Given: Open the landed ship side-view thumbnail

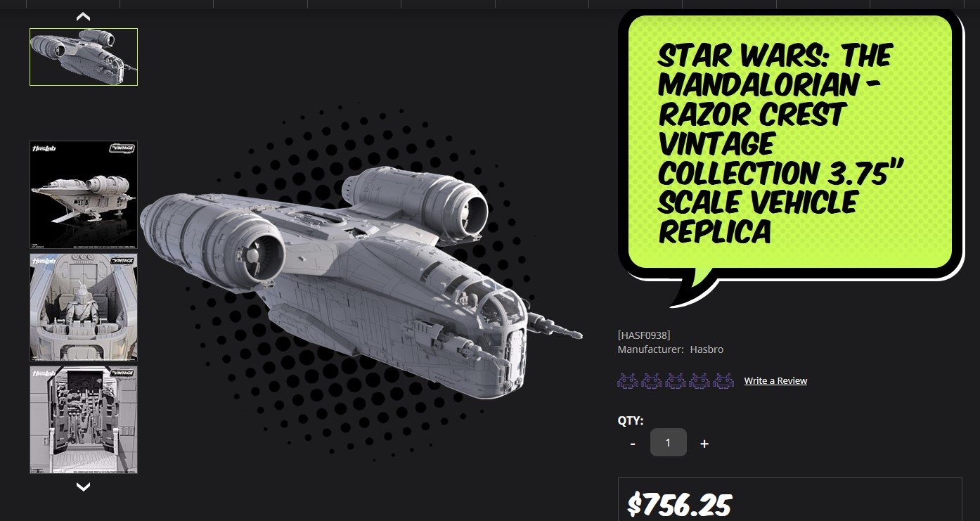Looking at the screenshot, I should point(84,195).
